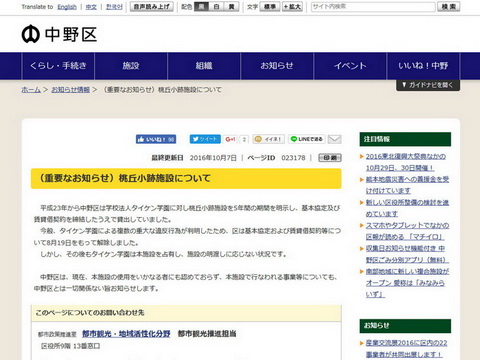480x360 pixels.
Task: Expand the ガイドナビを開く panel
Action: 428,85
